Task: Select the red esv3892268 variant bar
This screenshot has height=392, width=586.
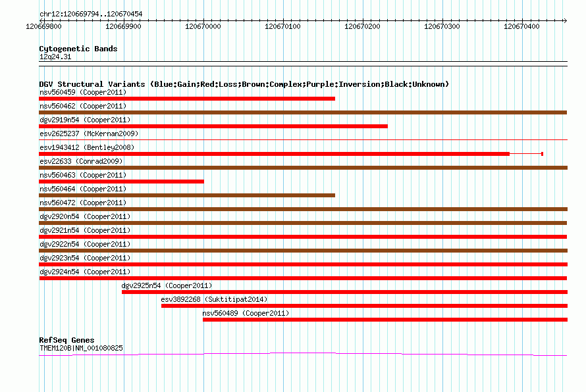Action: pyautogui.click(x=364, y=306)
